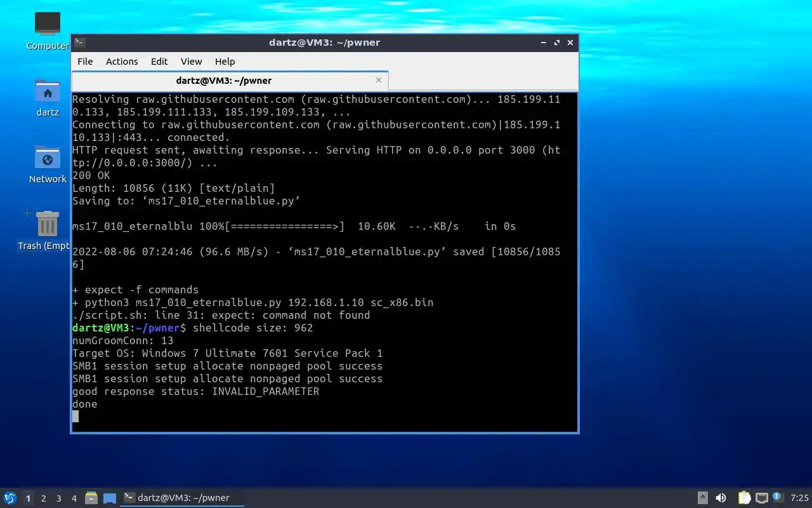Screen dimensions: 812x508
Task: Switch to workspace 3 in the pager
Action: pos(58,498)
